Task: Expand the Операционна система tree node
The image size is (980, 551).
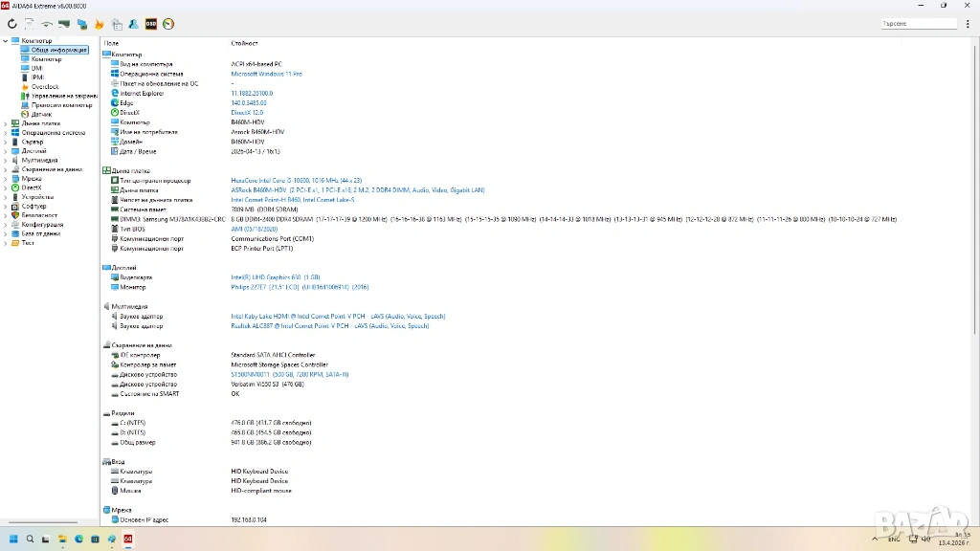Action: (x=6, y=132)
